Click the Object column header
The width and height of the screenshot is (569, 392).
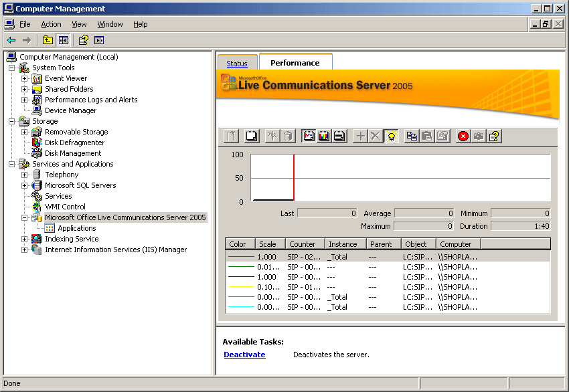click(x=419, y=244)
